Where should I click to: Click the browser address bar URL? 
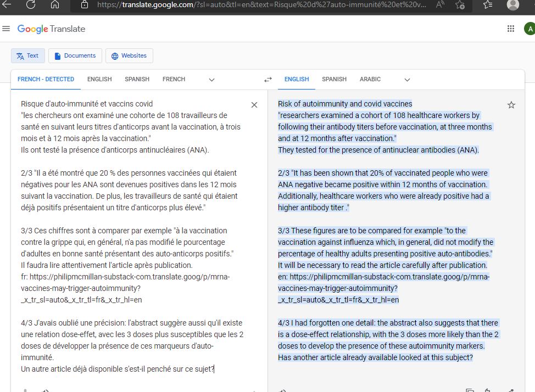tap(261, 5)
